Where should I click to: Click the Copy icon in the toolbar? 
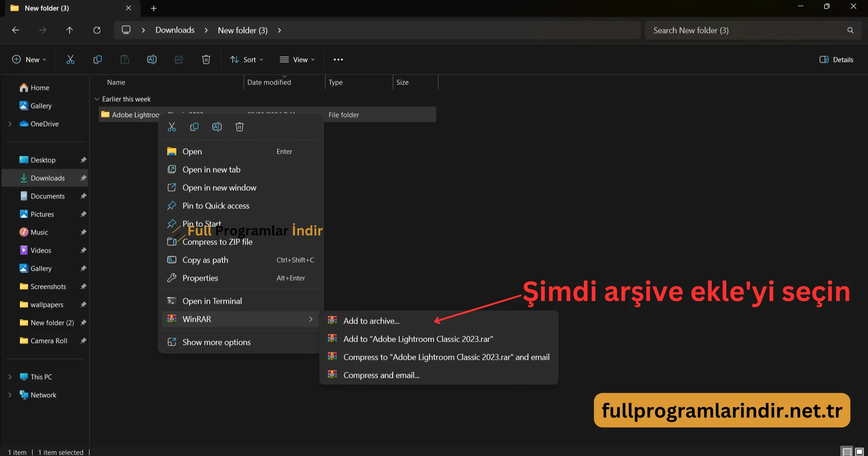click(98, 60)
